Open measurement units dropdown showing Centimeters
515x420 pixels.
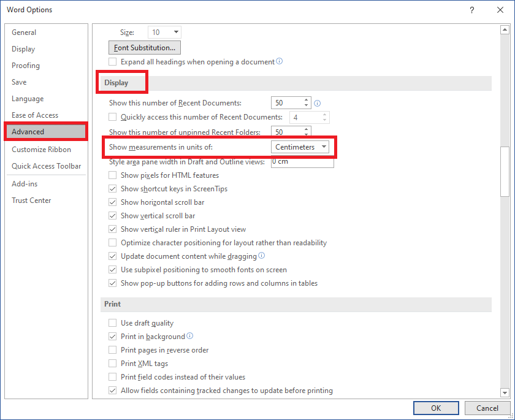tap(300, 147)
